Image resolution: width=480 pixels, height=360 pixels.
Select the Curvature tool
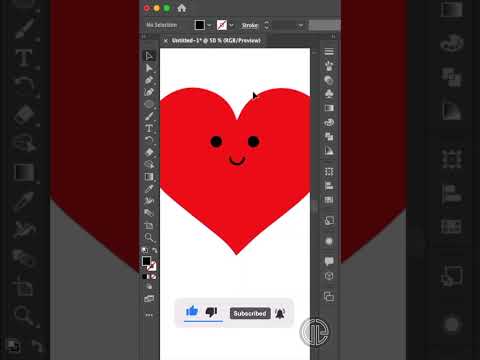pyautogui.click(x=149, y=92)
